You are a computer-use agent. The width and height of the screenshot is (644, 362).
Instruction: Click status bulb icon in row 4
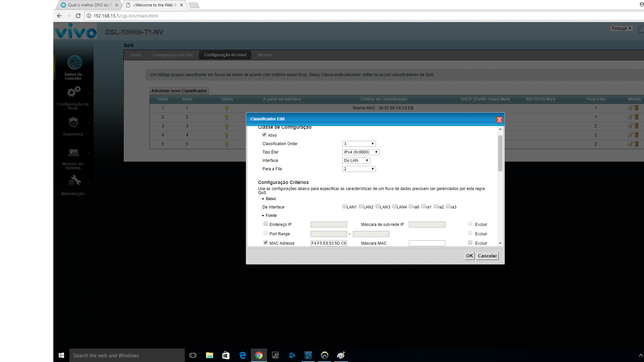pos(227,135)
